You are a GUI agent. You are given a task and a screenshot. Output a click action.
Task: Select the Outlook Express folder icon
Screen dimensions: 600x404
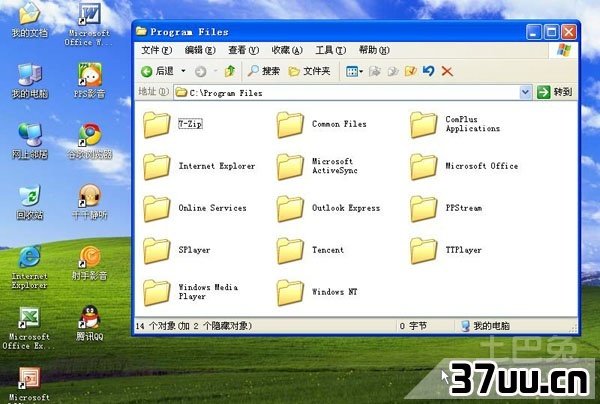[x=290, y=209]
